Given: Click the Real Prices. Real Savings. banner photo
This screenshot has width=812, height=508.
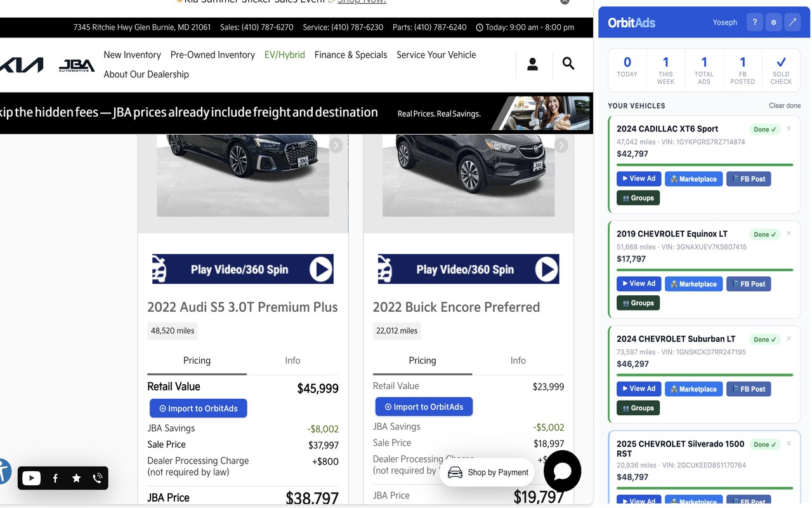Looking at the screenshot, I should [541, 113].
